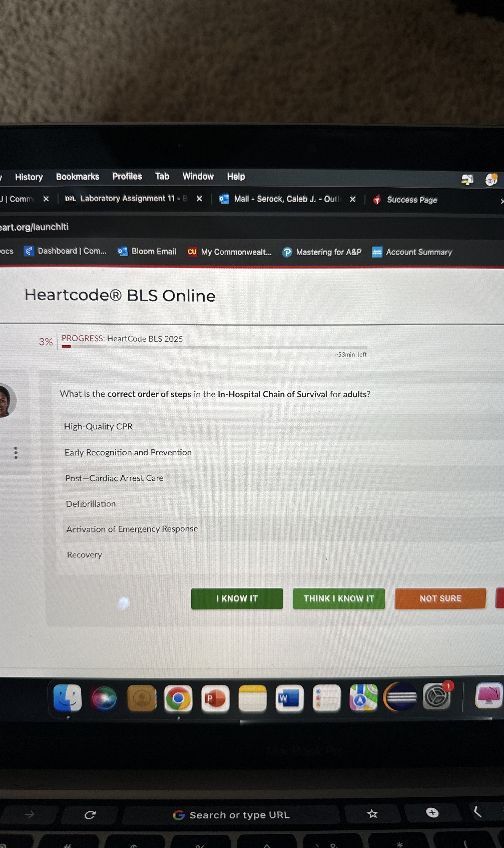
Task: Open Contacts app in the dock
Action: 142,698
